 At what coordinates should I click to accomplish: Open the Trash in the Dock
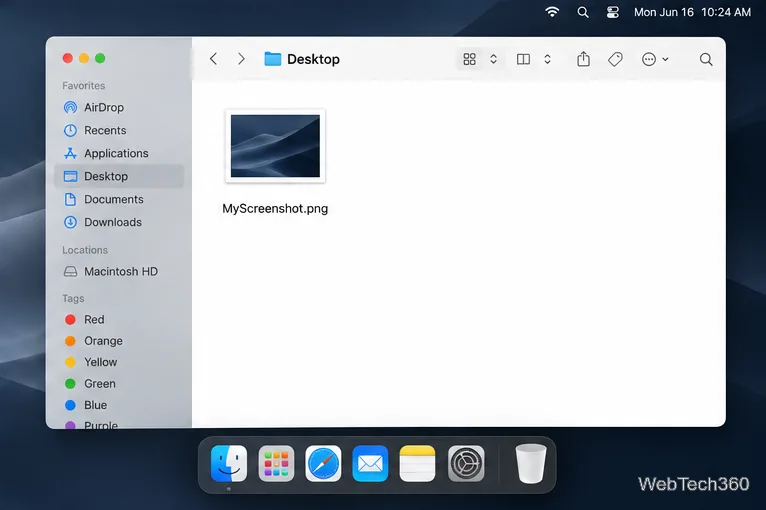[x=531, y=463]
